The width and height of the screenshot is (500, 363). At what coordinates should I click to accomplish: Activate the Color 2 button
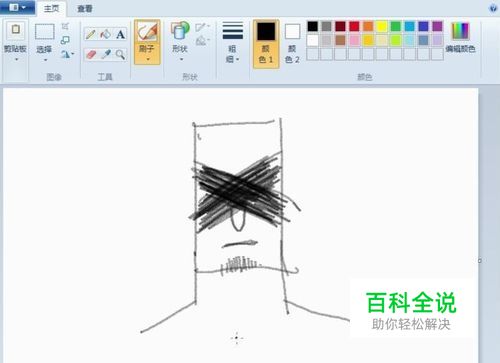point(292,44)
